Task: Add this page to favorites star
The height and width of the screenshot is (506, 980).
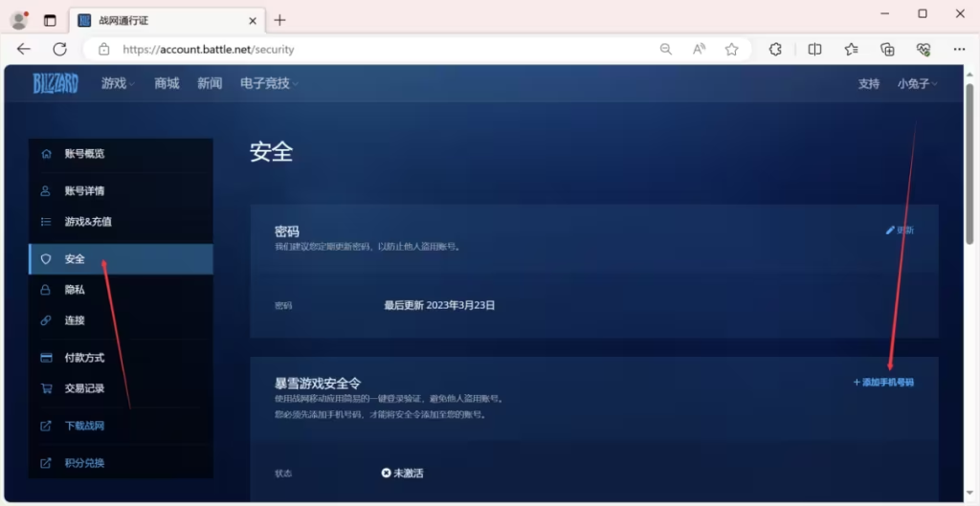Action: [731, 50]
